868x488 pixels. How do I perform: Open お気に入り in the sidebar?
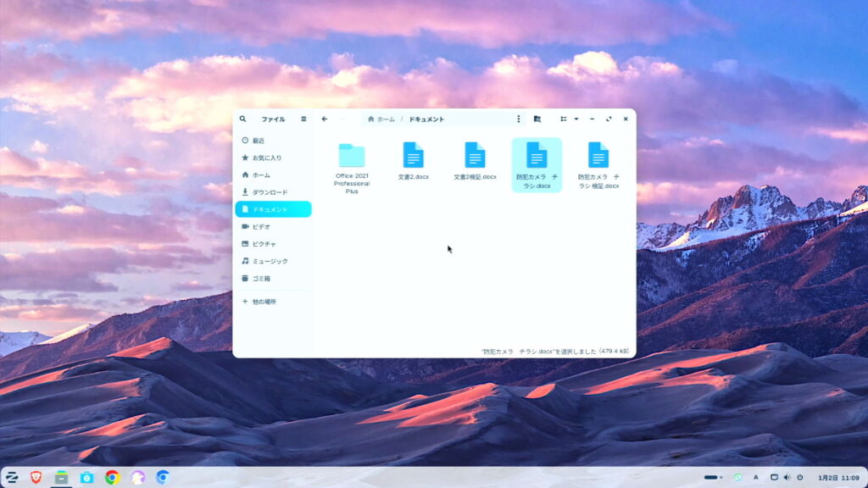pyautogui.click(x=266, y=158)
